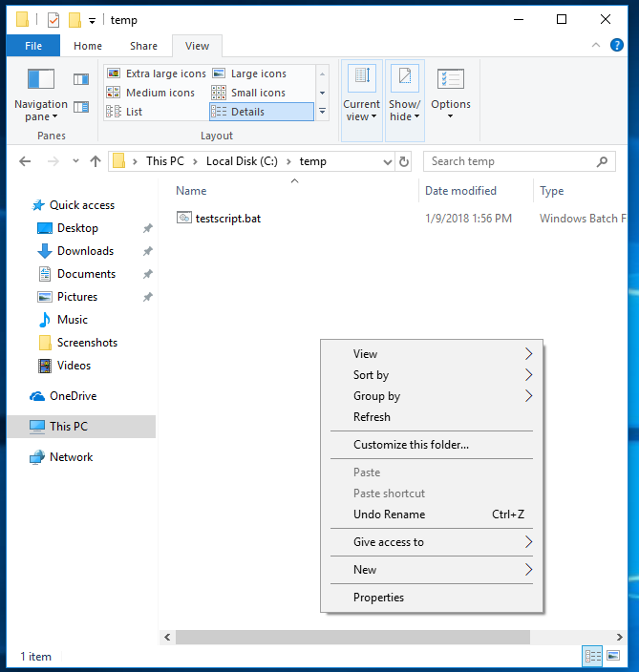Open the File tab
Viewport: 639px width, 672px height.
pos(32,46)
